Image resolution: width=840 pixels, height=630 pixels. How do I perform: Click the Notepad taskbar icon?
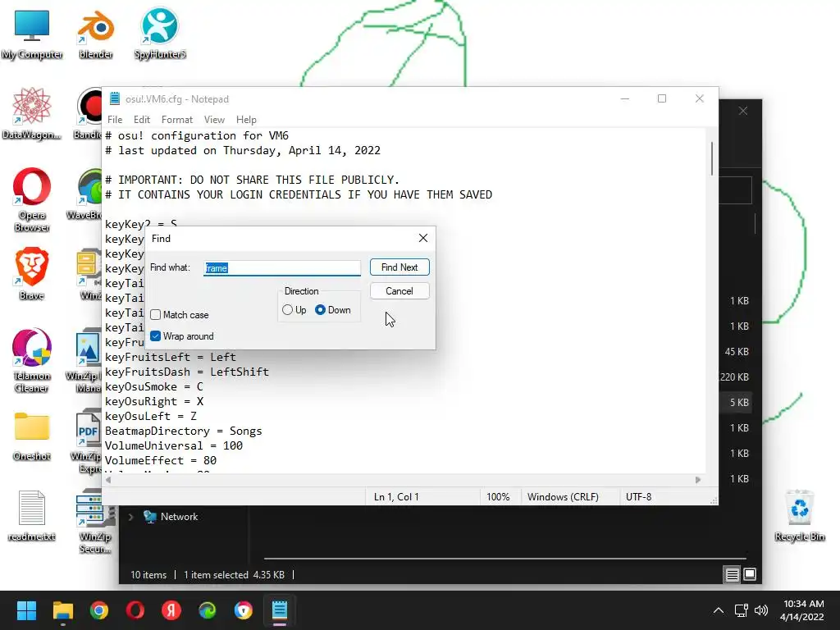[280, 610]
